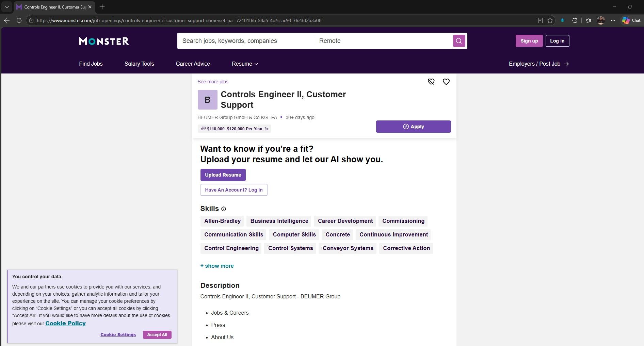Open the tab search dropdown arrow
This screenshot has height=346, width=644.
pyautogui.click(x=6, y=7)
